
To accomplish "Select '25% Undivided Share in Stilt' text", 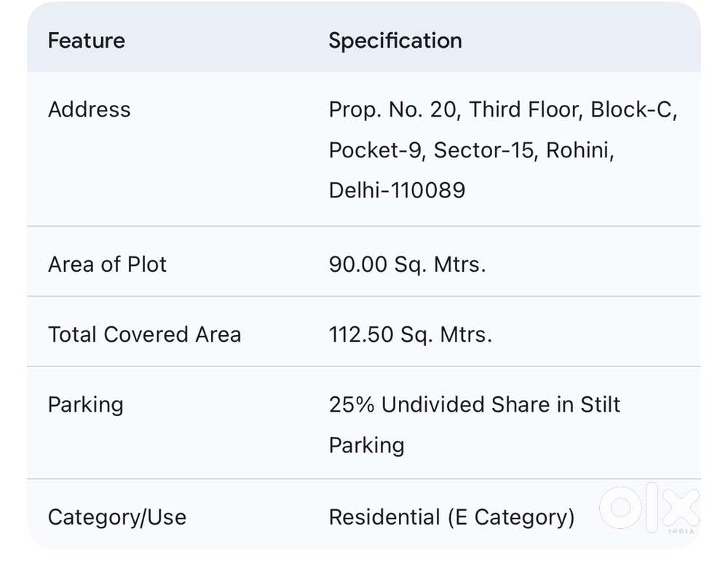I will click(x=475, y=405).
